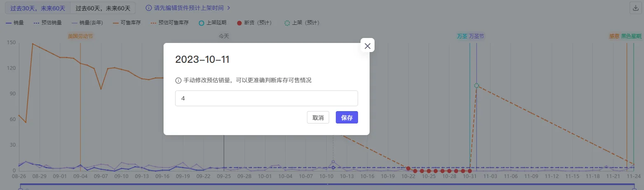Viewport: 644px width, 190px height.
Task: Toggle the 预估销量 legend series
Action: (x=47, y=23)
